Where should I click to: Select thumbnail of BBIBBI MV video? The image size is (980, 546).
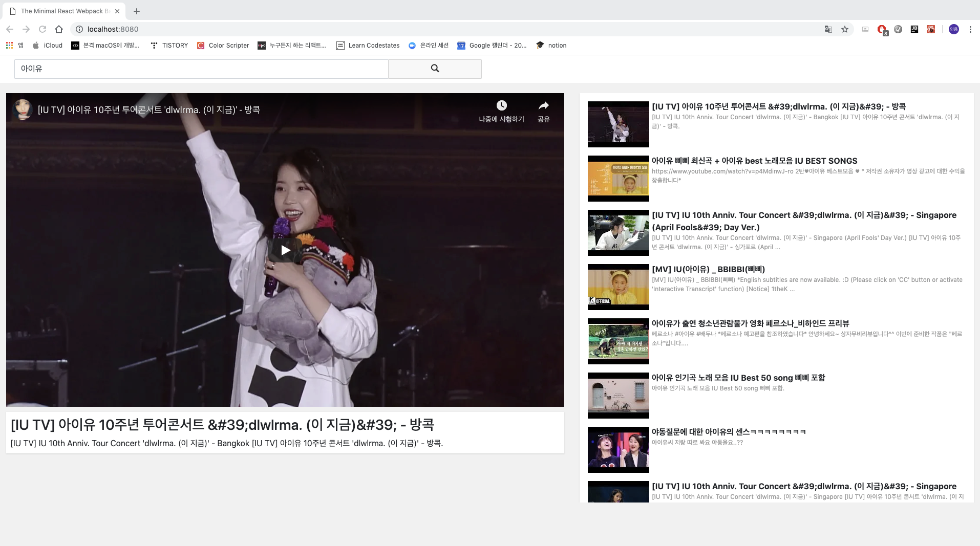(x=618, y=287)
